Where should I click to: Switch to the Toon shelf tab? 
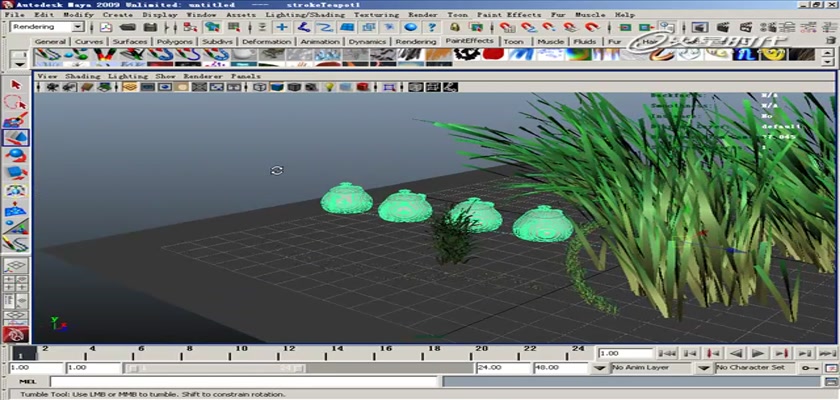click(x=513, y=41)
